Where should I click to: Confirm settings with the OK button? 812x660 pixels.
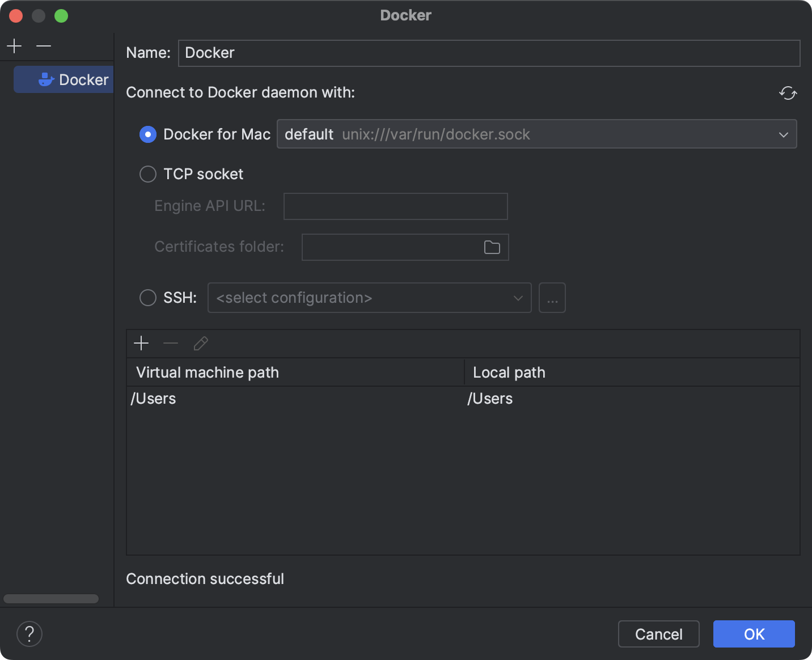(754, 634)
